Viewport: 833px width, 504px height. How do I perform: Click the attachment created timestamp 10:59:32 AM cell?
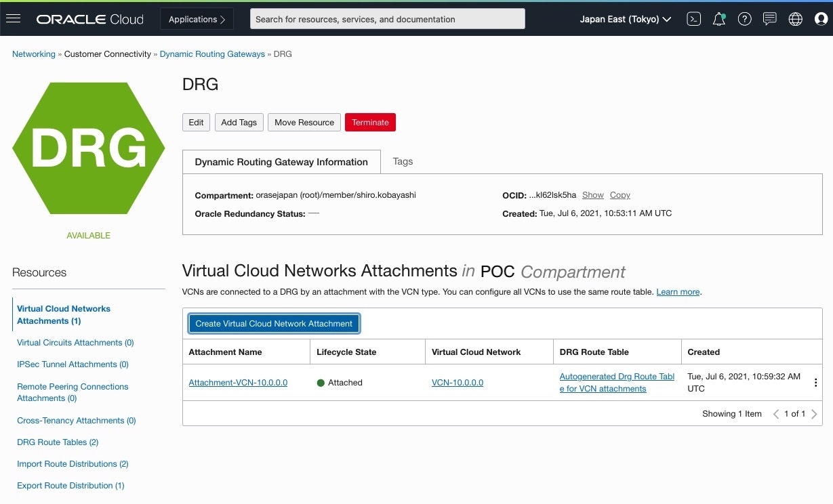click(744, 383)
